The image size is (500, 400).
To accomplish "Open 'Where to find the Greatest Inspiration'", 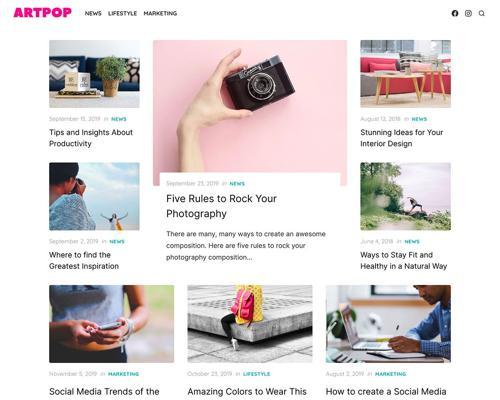I will [84, 260].
